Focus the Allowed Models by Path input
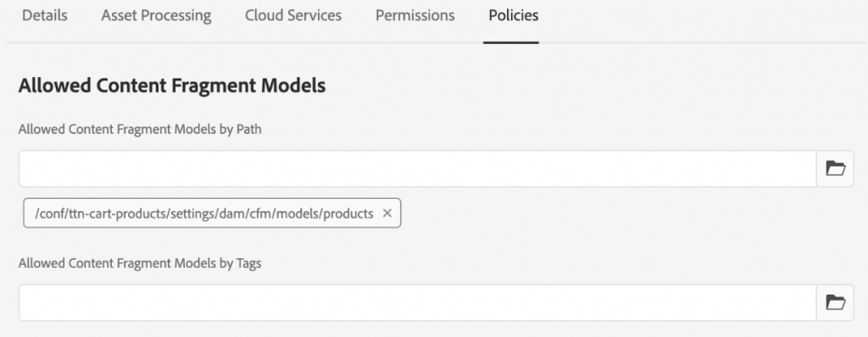The height and width of the screenshot is (337, 868). (418, 168)
